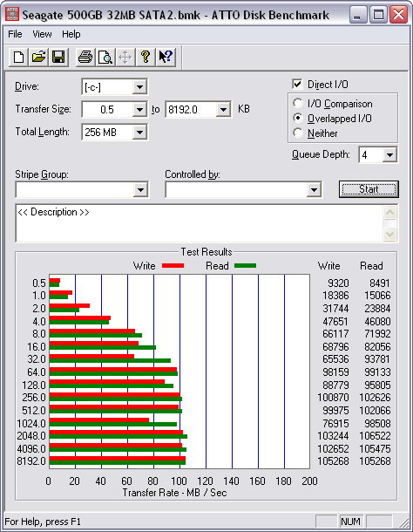Minimize the ATTO Disk Benchmark window
Screen dimensions: 413x532
(357, 15)
